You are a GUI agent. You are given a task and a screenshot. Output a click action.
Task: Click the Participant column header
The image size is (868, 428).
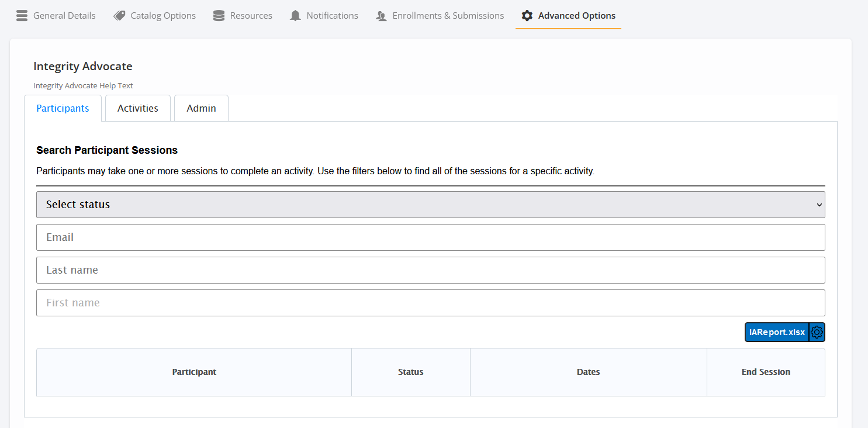194,372
